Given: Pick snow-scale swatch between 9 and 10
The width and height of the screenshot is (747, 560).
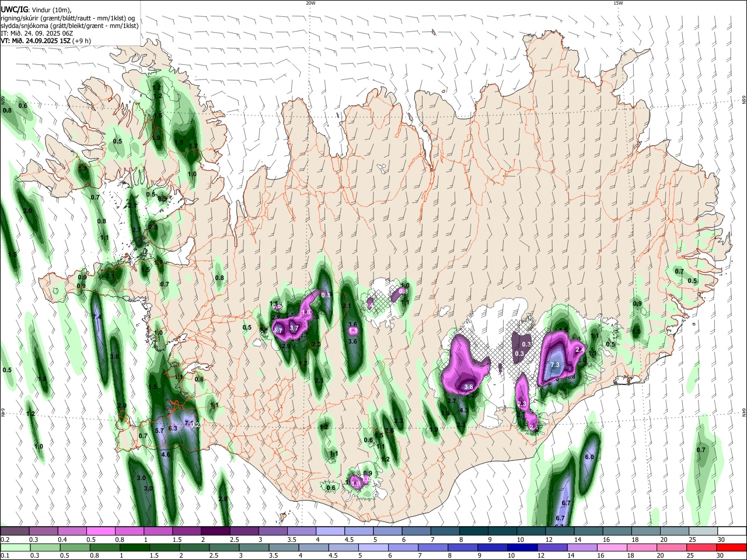Looking at the screenshot, I should click(x=501, y=531).
